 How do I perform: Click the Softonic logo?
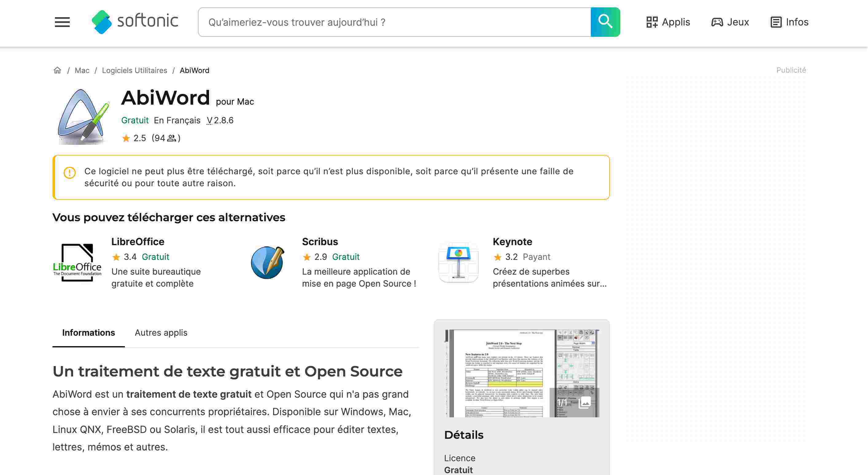(135, 22)
